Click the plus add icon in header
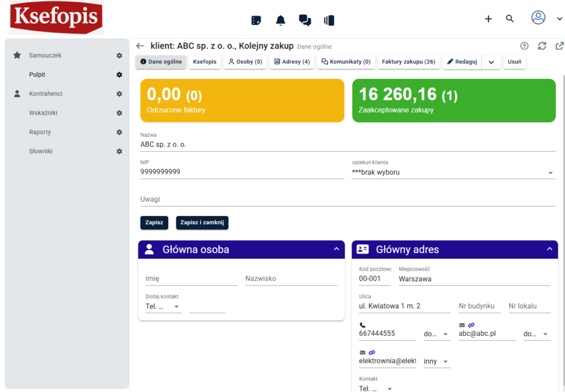The image size is (565, 392). 488,19
